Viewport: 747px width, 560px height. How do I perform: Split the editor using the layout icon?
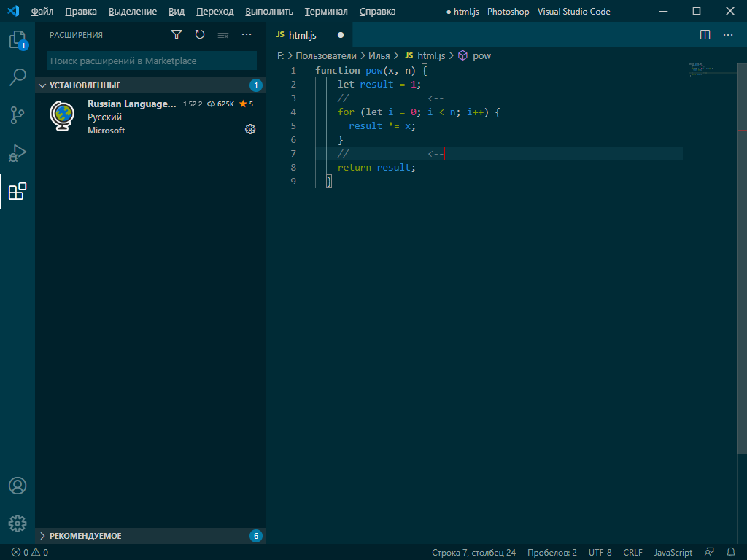704,34
